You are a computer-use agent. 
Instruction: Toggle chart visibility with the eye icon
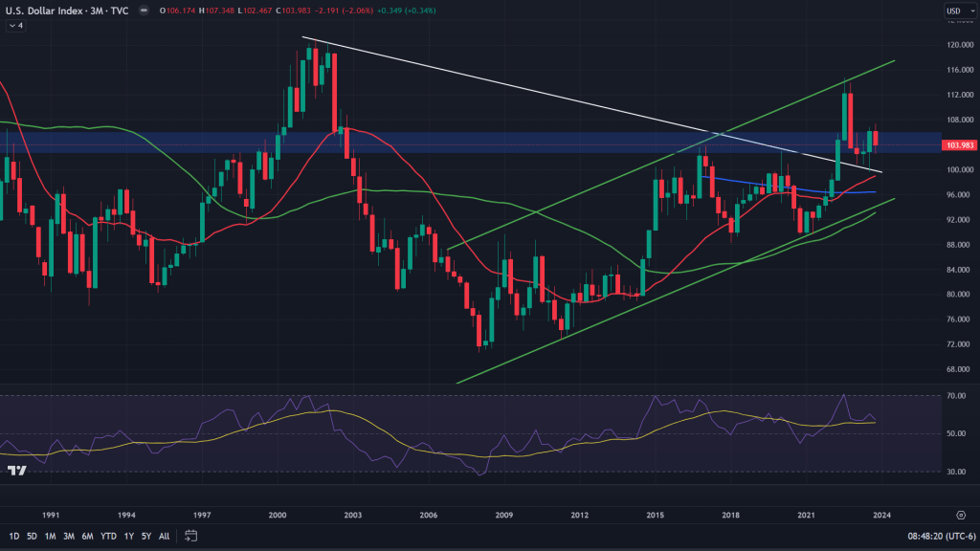click(x=143, y=11)
